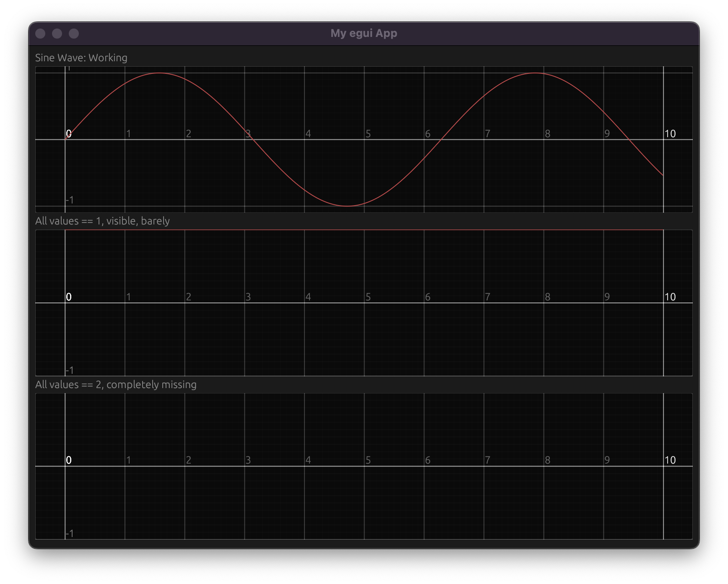Click the red sine curve at its first peak

pos(159,73)
